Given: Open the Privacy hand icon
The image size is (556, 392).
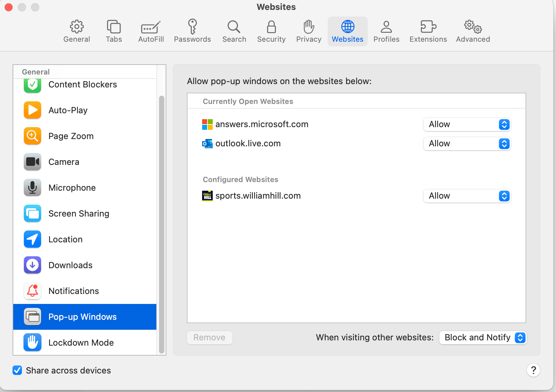Looking at the screenshot, I should (308, 27).
